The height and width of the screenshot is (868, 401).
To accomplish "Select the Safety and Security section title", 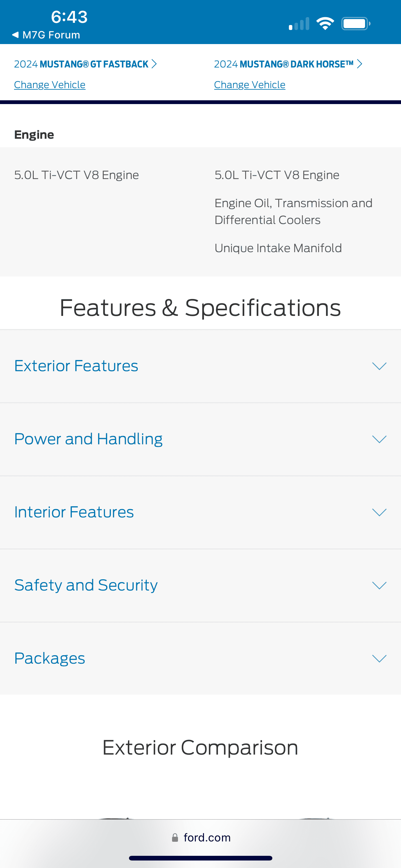I will click(86, 585).
